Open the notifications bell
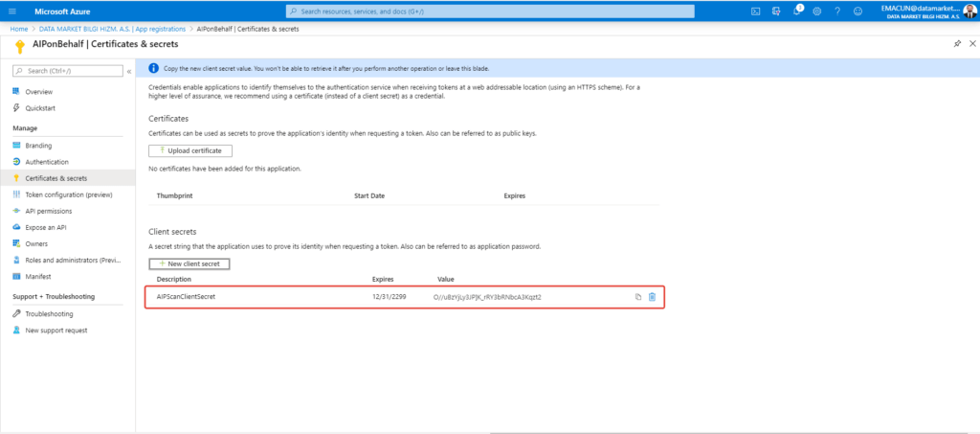 point(797,11)
